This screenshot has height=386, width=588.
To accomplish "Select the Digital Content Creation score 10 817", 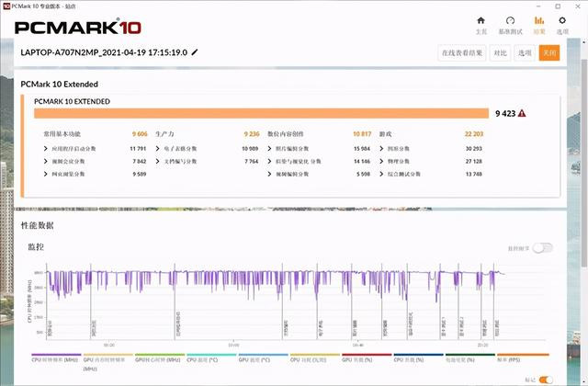I will point(362,134).
